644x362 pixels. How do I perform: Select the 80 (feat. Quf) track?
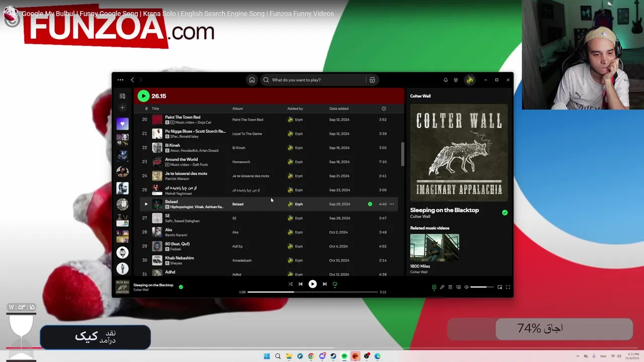(268, 246)
